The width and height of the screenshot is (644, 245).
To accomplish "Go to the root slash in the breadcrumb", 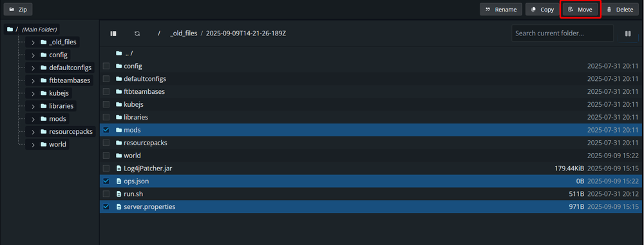I will (x=159, y=33).
